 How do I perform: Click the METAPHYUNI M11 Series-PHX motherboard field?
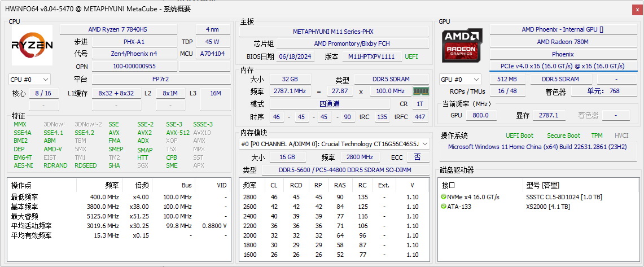333,32
